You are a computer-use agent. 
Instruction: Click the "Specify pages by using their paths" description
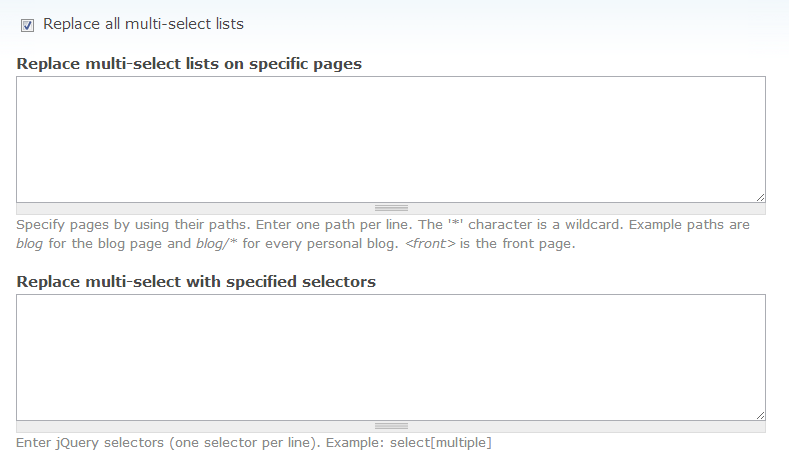[x=133, y=224]
